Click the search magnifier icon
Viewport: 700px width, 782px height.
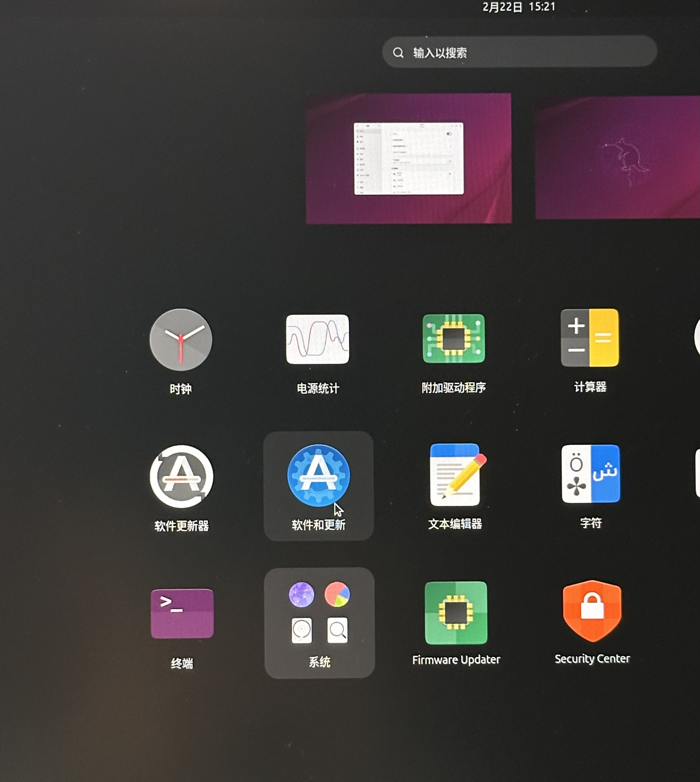point(398,53)
